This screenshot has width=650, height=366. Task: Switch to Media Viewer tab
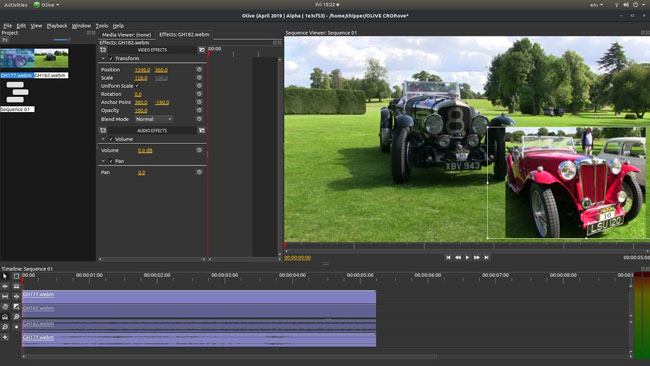coord(126,35)
